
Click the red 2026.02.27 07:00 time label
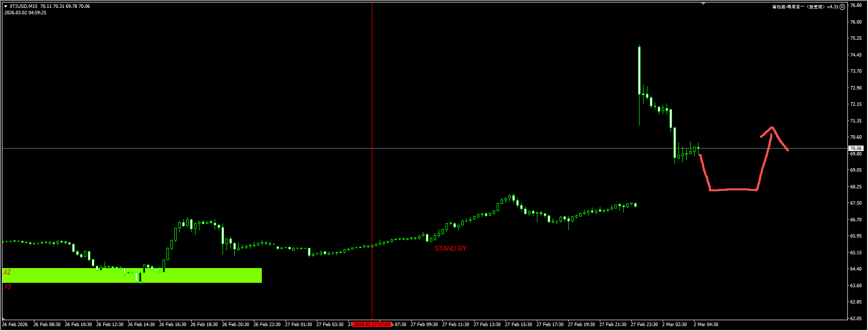click(x=372, y=325)
